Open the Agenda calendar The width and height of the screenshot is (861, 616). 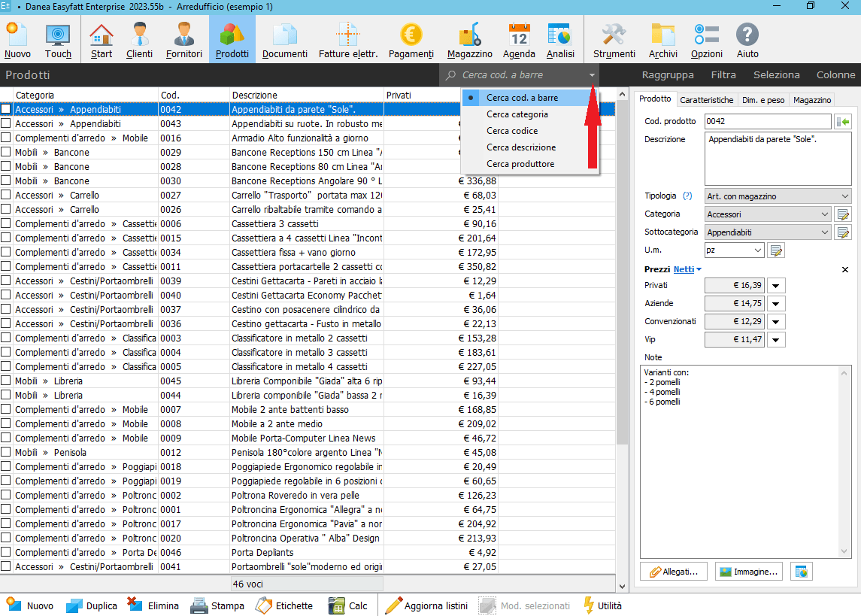(519, 40)
